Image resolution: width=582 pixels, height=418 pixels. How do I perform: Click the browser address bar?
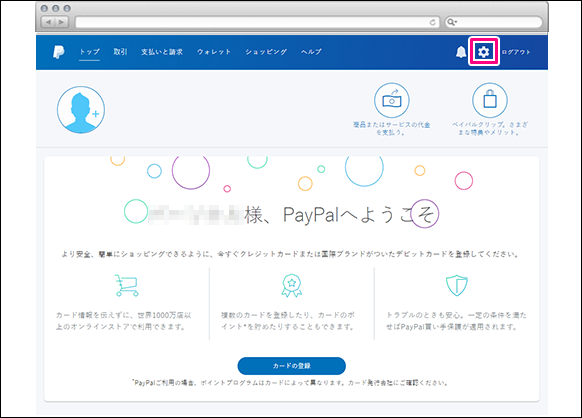(x=257, y=22)
